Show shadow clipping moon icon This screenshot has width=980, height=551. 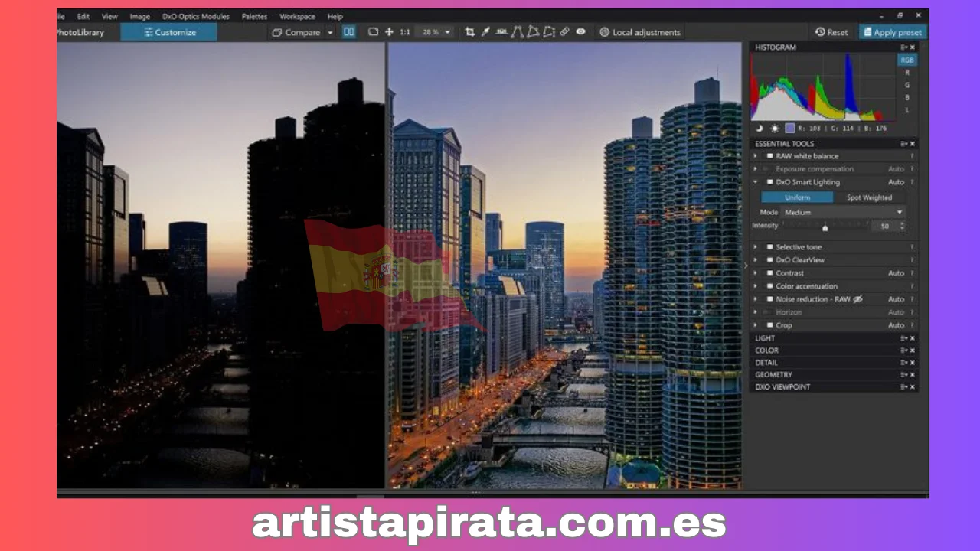[x=759, y=128]
